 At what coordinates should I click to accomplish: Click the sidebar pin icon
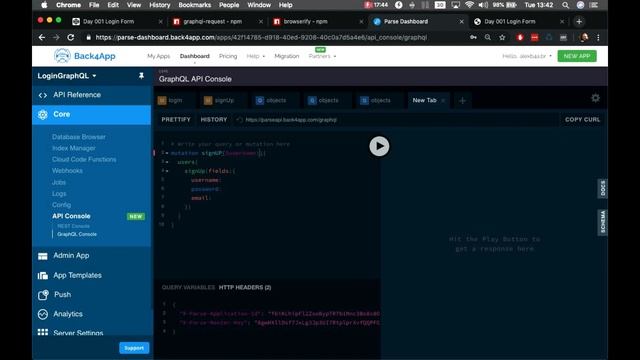[x=141, y=76]
